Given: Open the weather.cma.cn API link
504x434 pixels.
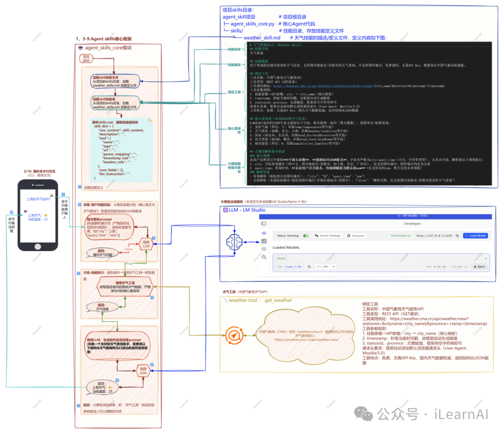Looking at the screenshot, I should [x=322, y=86].
